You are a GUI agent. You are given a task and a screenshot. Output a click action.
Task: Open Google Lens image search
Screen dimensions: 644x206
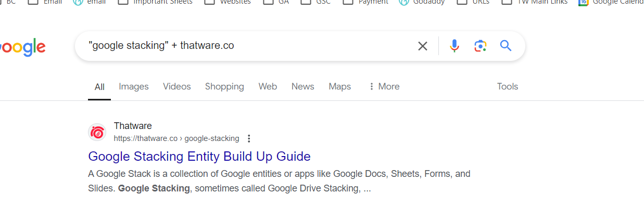480,46
